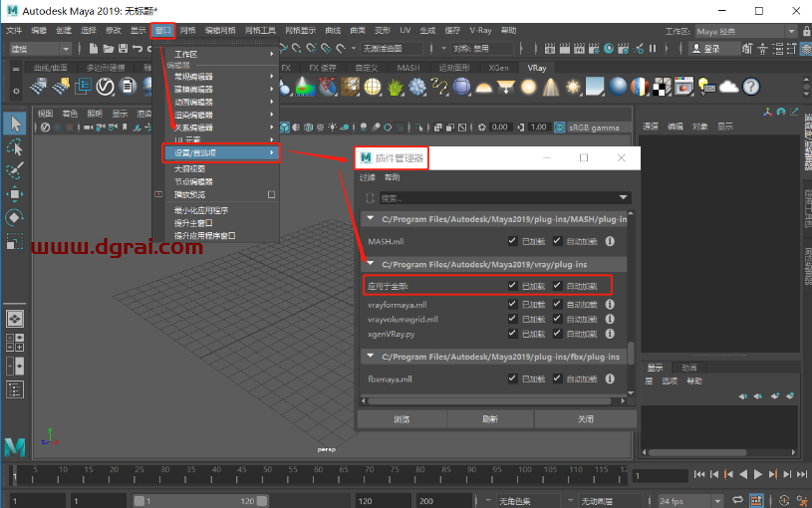This screenshot has height=508, width=812.
Task: Click the play forward playback button
Action: [x=757, y=474]
